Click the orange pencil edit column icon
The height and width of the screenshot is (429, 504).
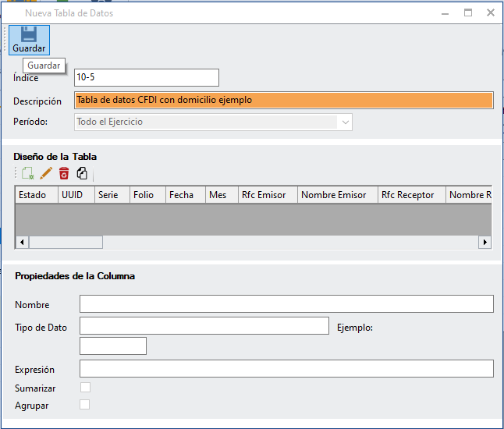(x=46, y=174)
